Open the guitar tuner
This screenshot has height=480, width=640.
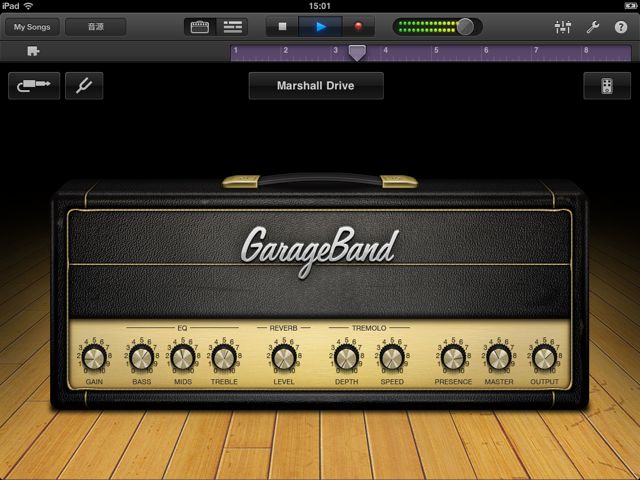[x=84, y=86]
